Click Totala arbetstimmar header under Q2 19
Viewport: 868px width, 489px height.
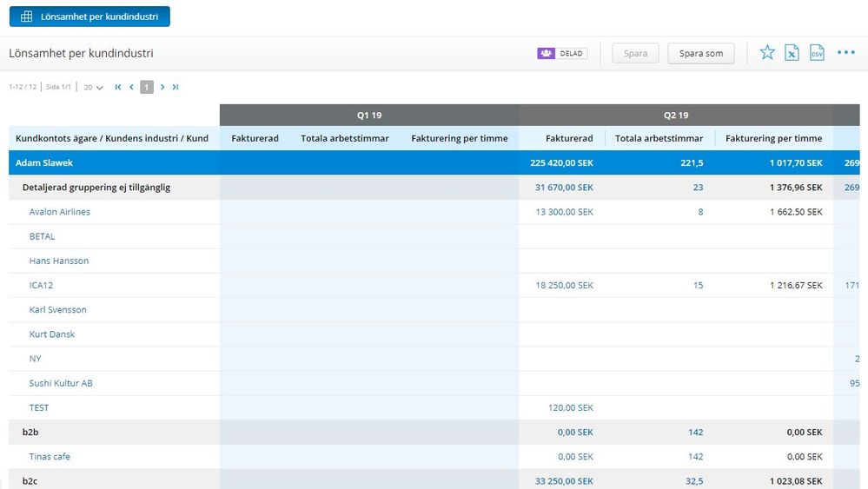pos(659,138)
